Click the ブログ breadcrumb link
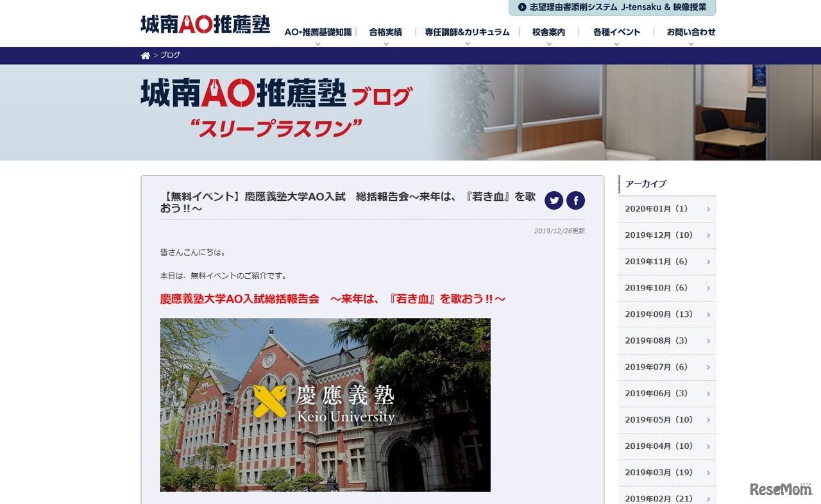This screenshot has height=504, width=821. point(170,55)
